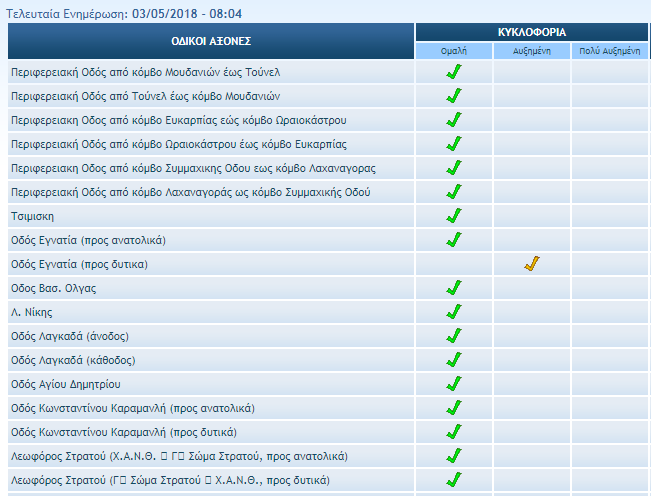Click the ΚΥΚΛΟΦΟΡΙΑ header

pyautogui.click(x=532, y=32)
